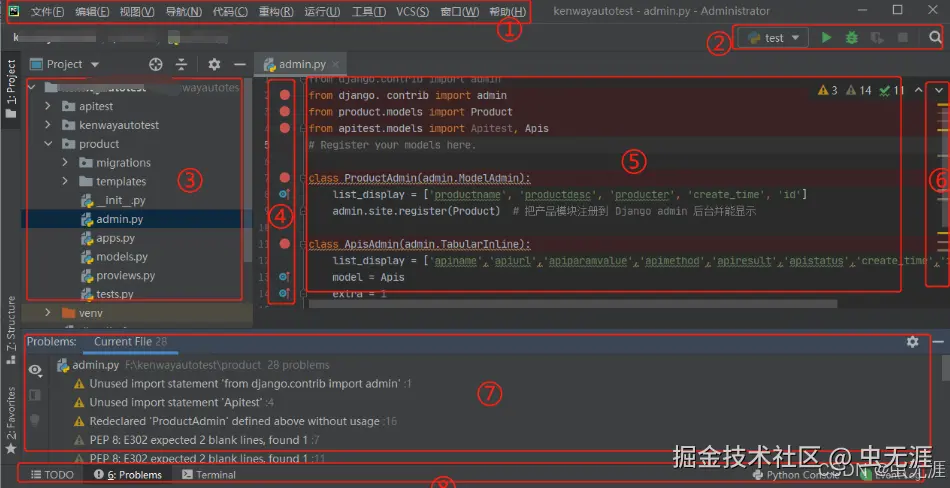Screen dimensions: 950x488
Task: Click the 6: Problems tool window button
Action: point(128,475)
